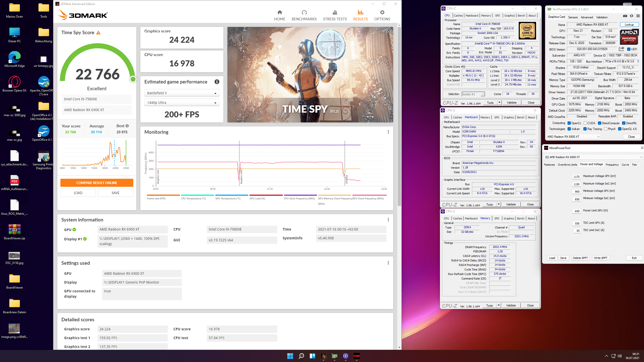Screen dimensions: 644x362
Task: Click the CPU-Z icon in the taskbar
Action: coord(345,356)
